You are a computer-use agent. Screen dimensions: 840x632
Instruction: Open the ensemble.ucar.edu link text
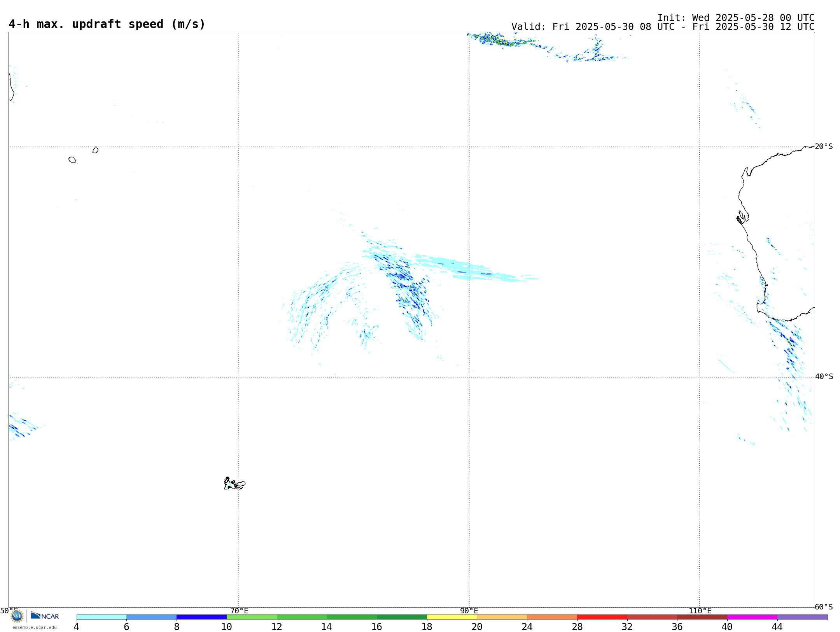point(35,627)
